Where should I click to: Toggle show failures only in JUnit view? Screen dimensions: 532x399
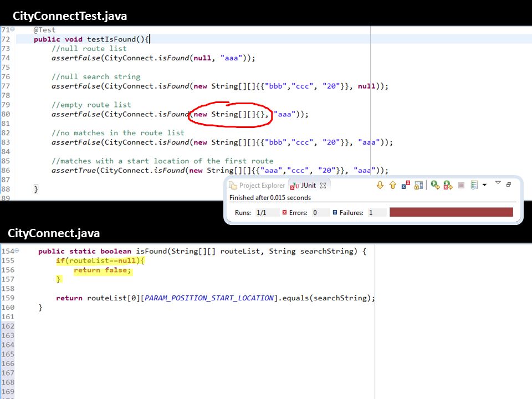tap(406, 185)
